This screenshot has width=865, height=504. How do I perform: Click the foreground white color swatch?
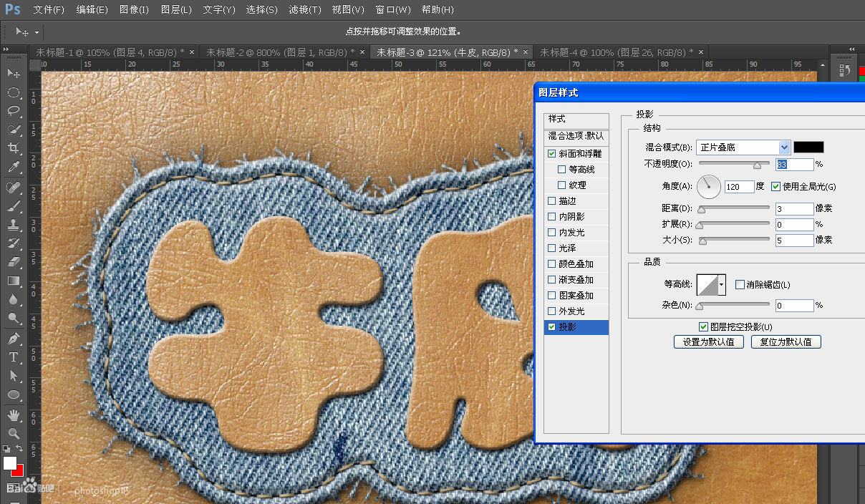10,463
